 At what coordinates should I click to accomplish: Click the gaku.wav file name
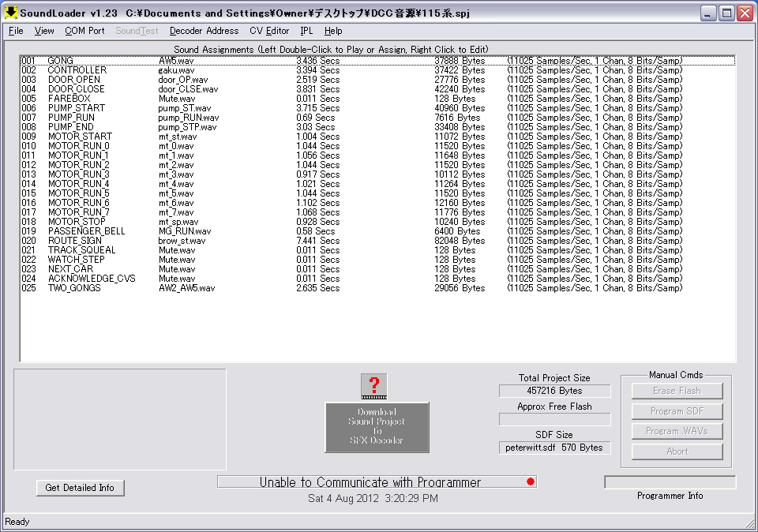click(x=176, y=70)
